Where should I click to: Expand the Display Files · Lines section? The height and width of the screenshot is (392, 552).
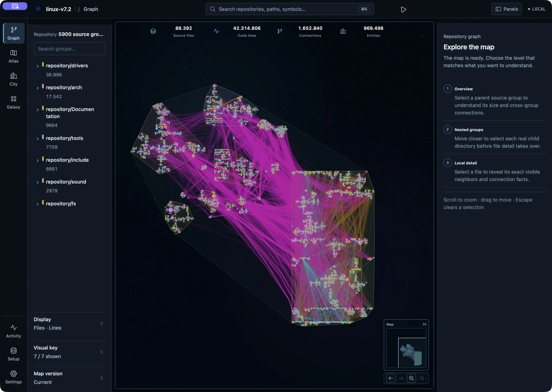tap(69, 323)
